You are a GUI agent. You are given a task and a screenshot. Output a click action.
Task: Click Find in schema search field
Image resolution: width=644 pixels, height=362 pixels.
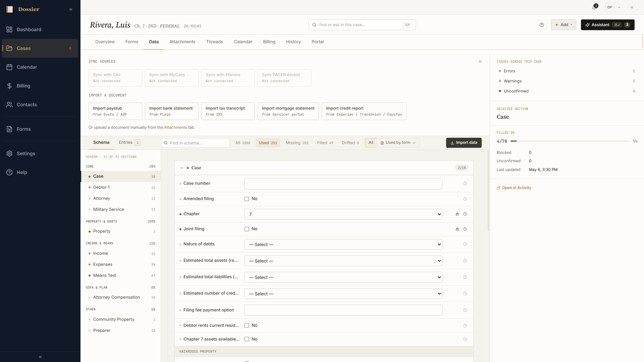click(195, 143)
